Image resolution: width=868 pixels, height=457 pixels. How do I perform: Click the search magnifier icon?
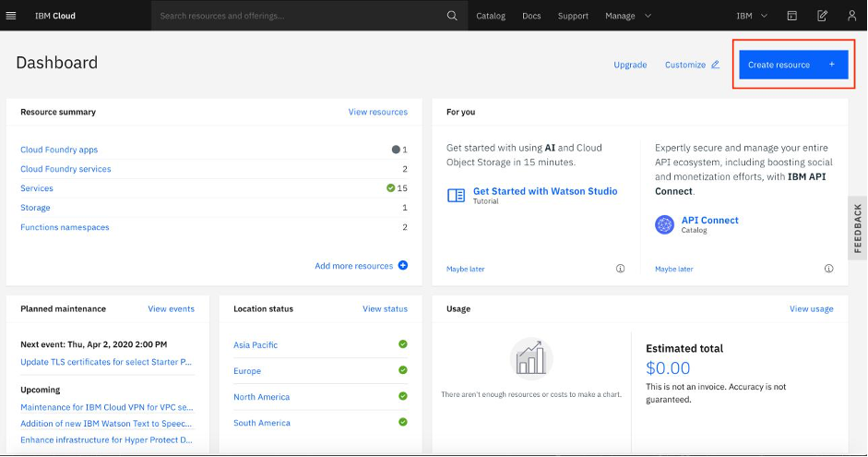click(x=452, y=16)
